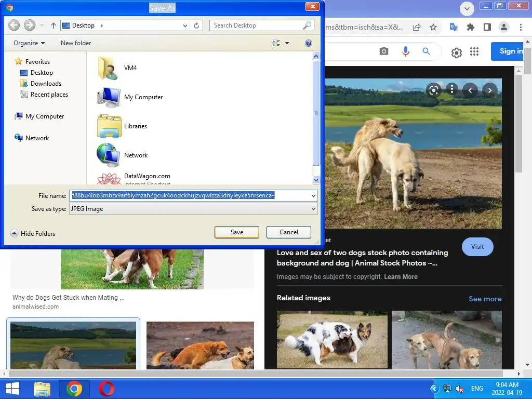Open Google Translate extension icon
Viewport: 532px width, 399px height.
tap(454, 27)
